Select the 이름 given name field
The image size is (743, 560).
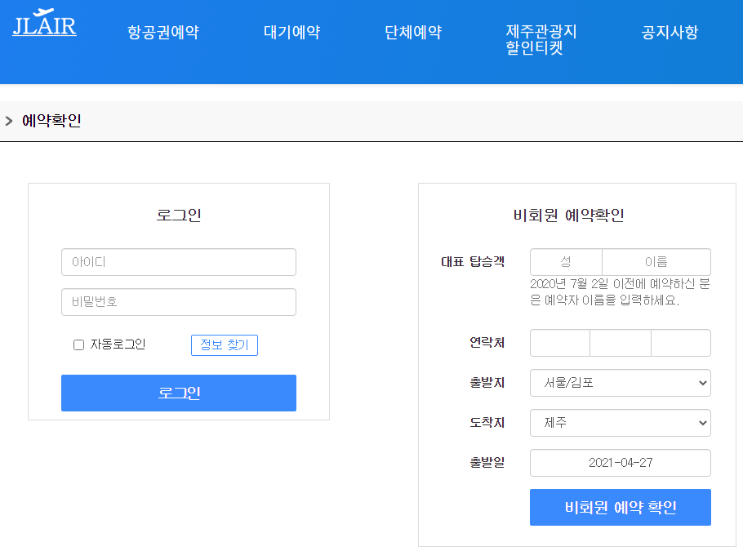[x=656, y=262]
